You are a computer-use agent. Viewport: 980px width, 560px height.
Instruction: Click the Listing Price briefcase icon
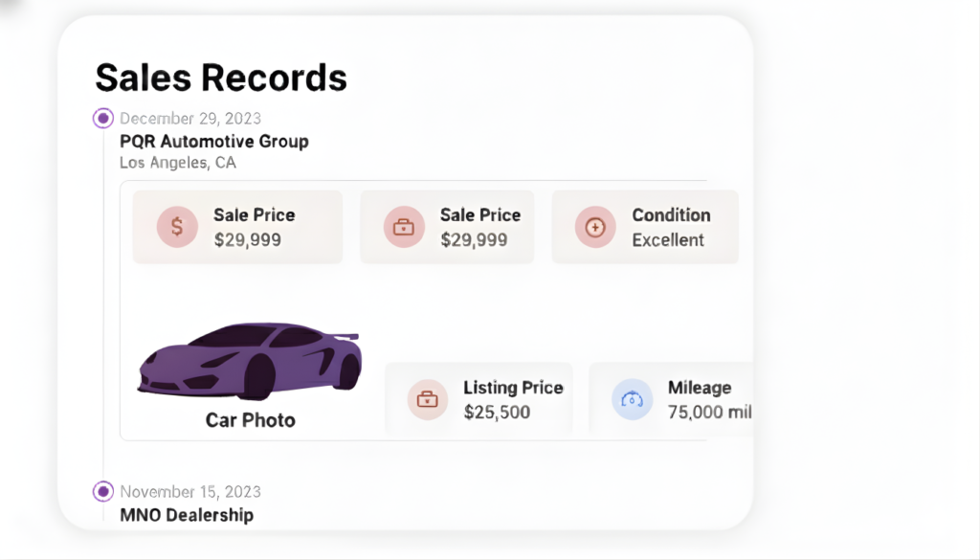coord(427,399)
